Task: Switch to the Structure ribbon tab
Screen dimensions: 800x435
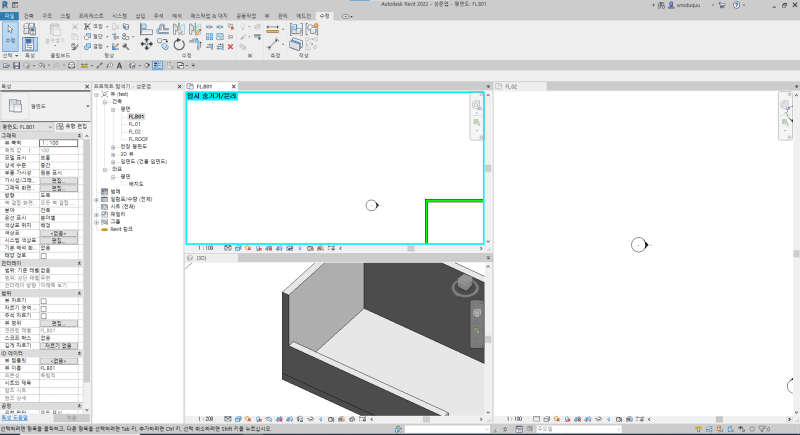Action: point(47,16)
